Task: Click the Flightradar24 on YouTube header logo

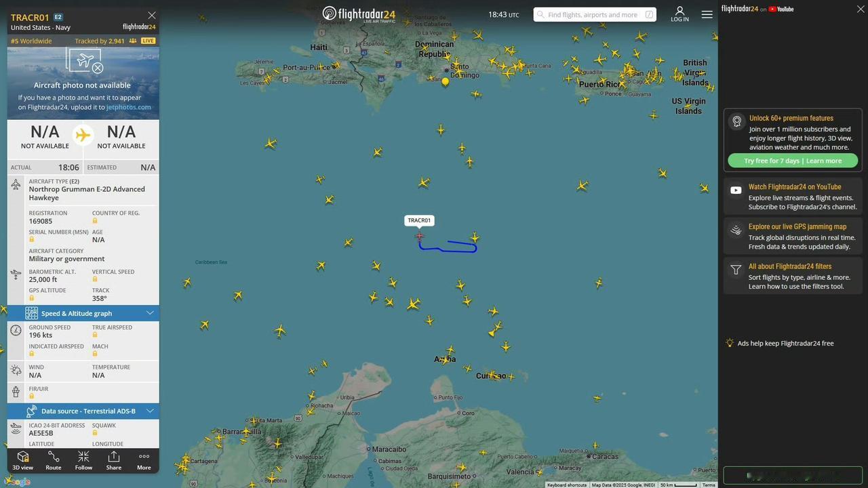Action: (x=757, y=9)
